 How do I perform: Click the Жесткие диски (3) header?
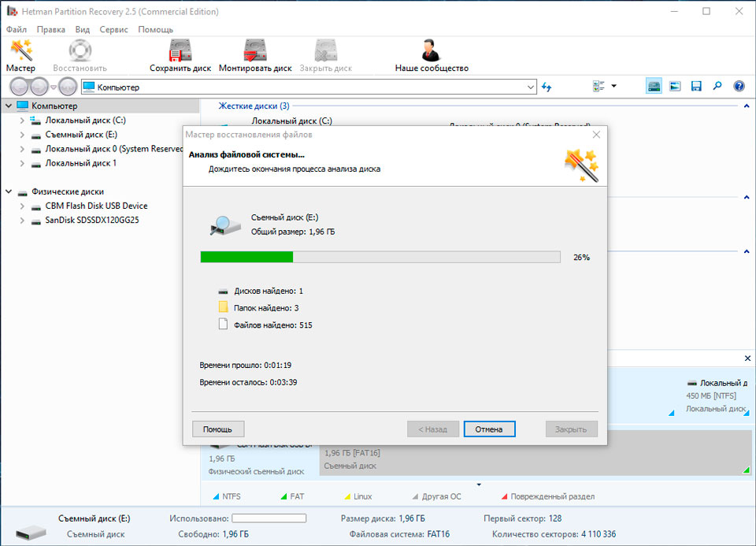tap(254, 106)
